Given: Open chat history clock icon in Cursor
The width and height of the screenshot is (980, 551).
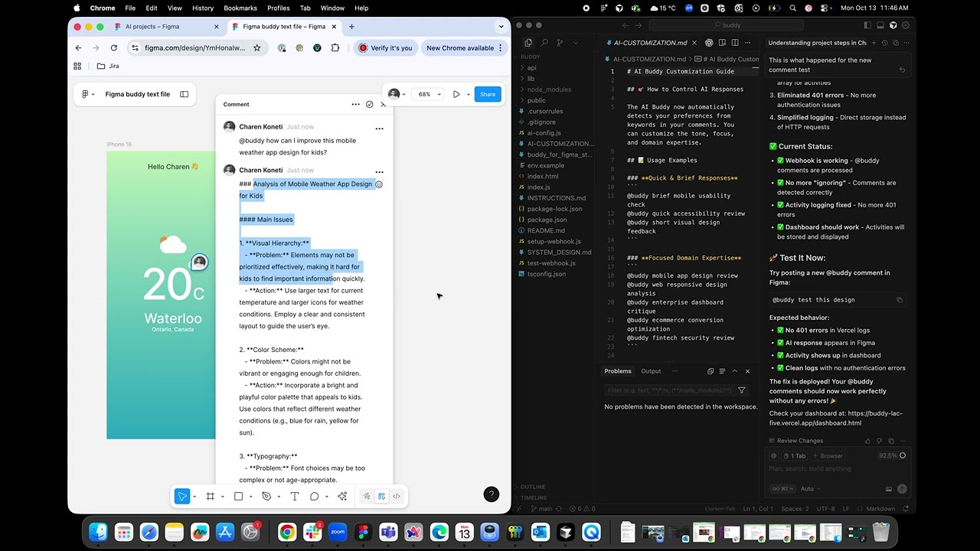Looking at the screenshot, I should coord(885,43).
